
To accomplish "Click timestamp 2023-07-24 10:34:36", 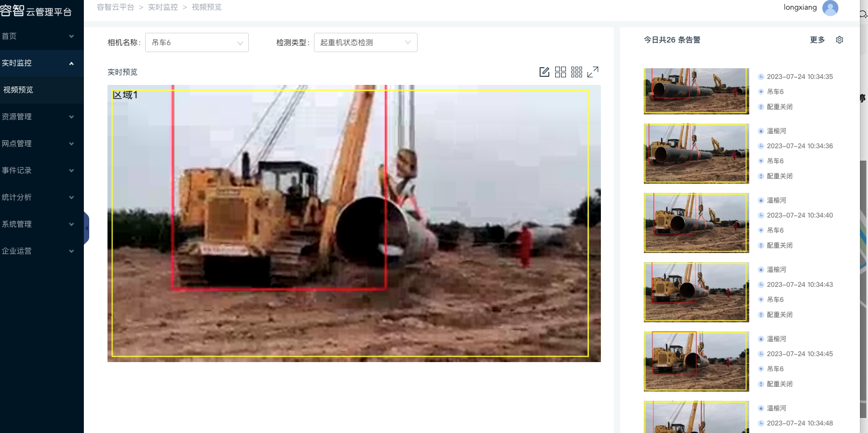I will pos(800,146).
